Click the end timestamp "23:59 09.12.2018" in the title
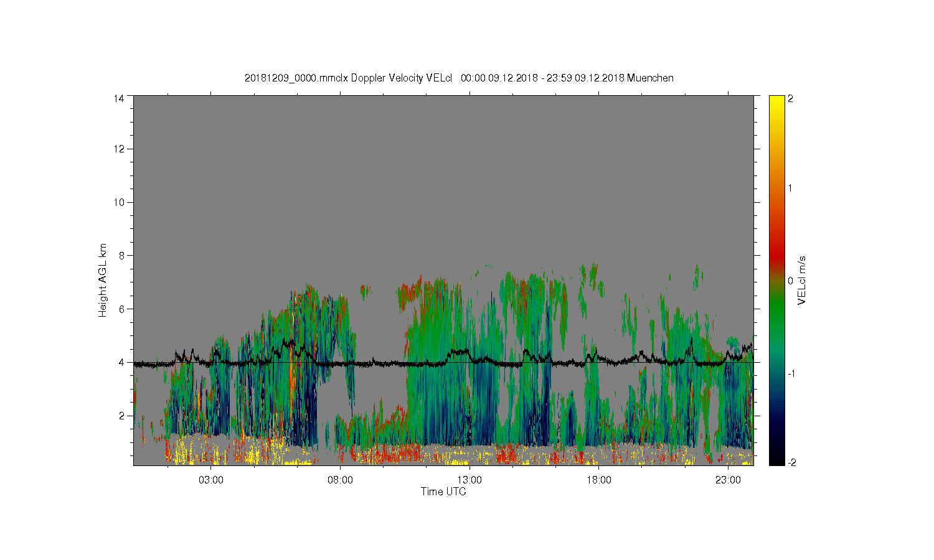This screenshot has width=934, height=560. click(x=585, y=78)
